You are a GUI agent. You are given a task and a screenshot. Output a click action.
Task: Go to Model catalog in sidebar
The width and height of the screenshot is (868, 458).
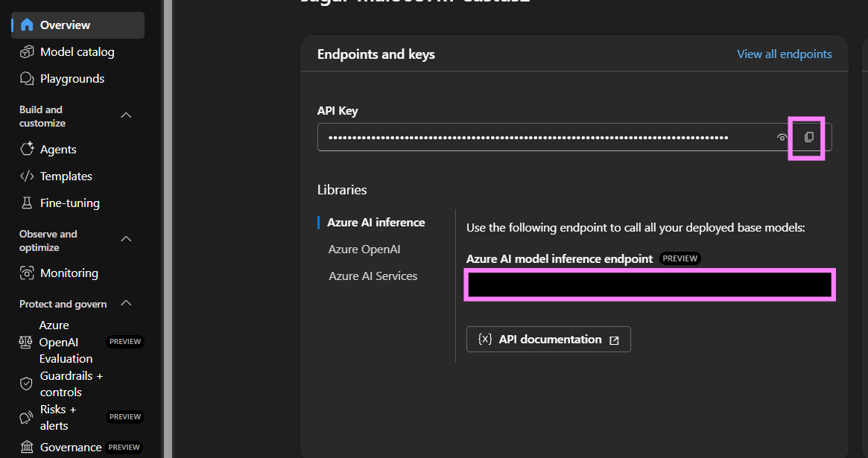coord(77,52)
